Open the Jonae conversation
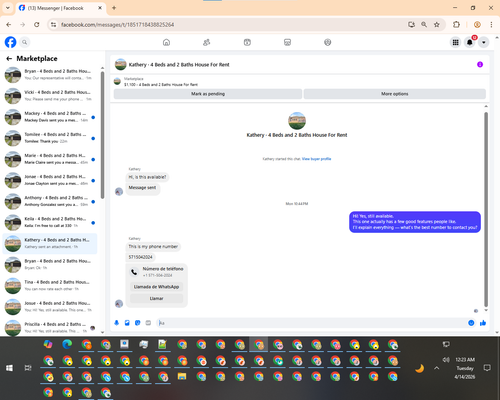500x400 pixels. coord(50,180)
